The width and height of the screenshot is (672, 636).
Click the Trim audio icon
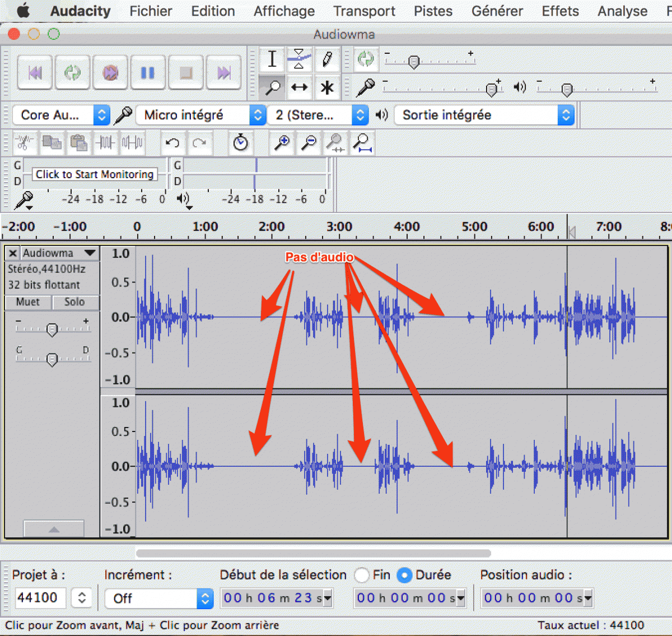[x=105, y=143]
